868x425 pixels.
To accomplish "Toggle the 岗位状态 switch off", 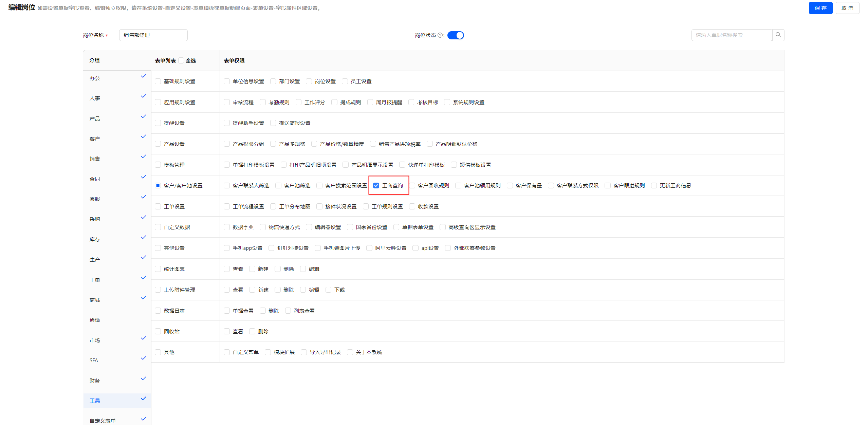I will (455, 35).
